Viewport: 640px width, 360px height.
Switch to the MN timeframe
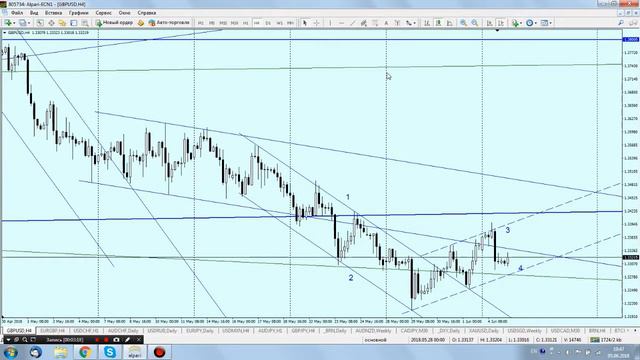point(290,23)
